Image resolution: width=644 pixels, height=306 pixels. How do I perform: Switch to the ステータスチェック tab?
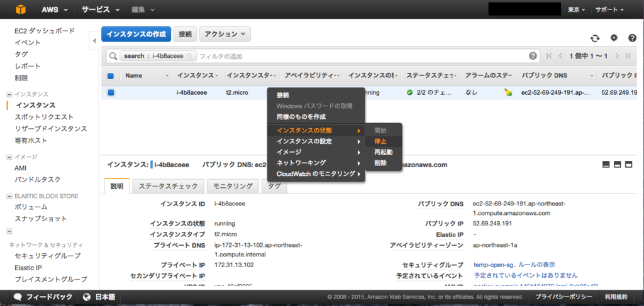click(168, 186)
